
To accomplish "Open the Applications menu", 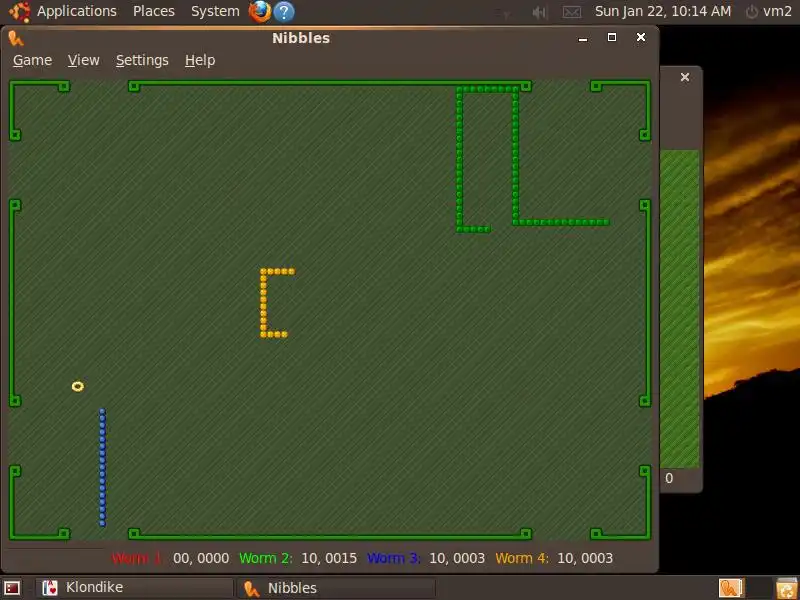I will coord(77,11).
